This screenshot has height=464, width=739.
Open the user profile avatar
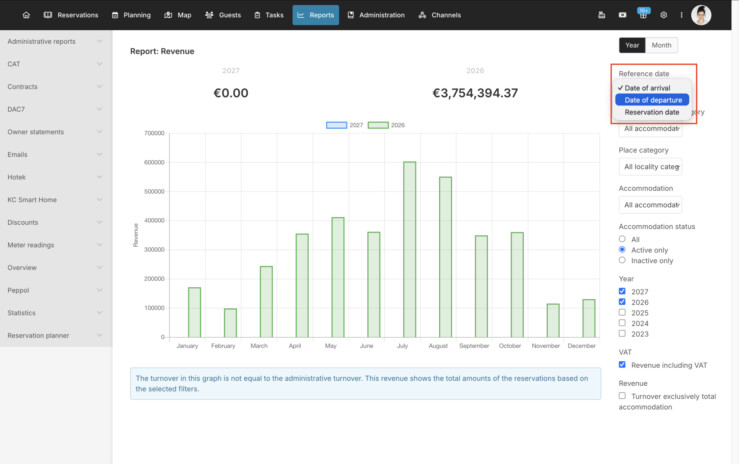click(x=701, y=15)
